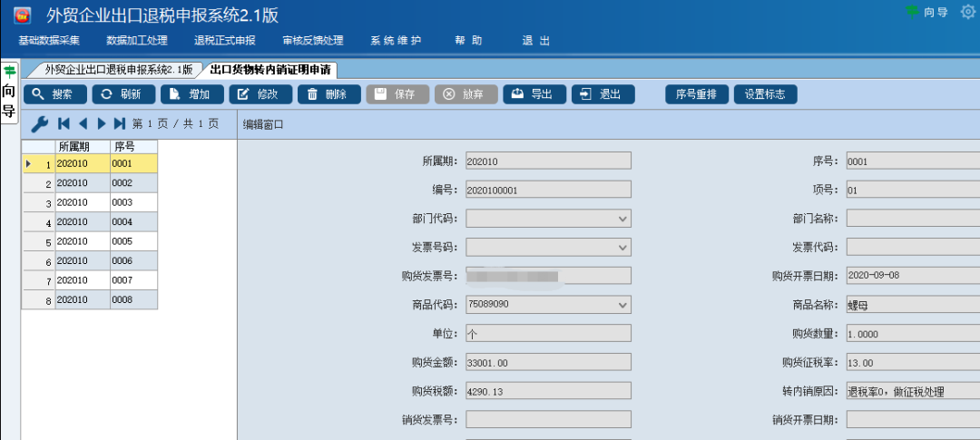Click the 序号重排 button

pyautogui.click(x=697, y=94)
